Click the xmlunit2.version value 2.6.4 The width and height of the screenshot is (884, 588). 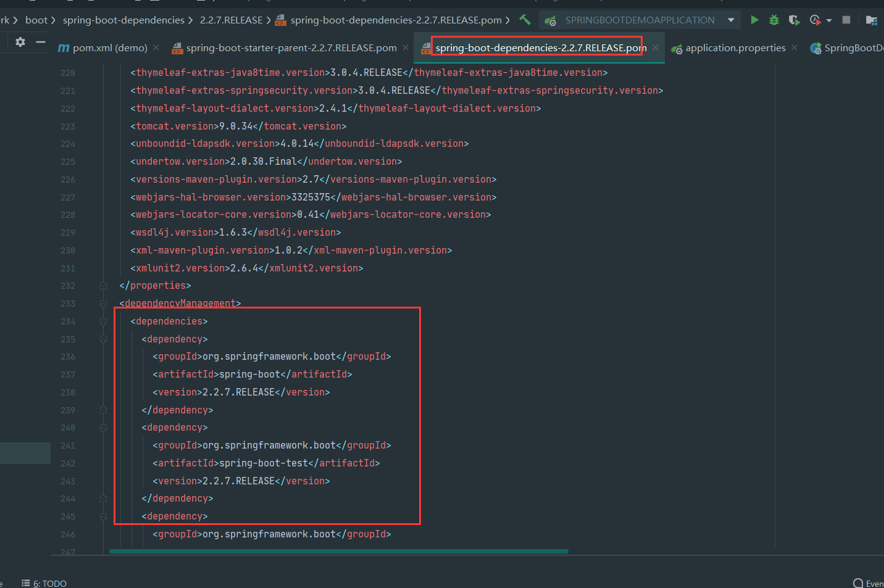pos(244,268)
